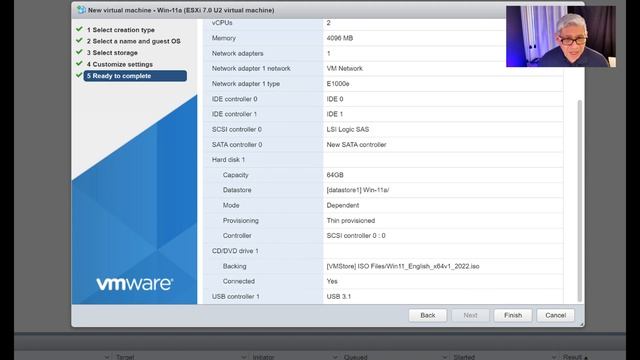Select the IDE controller 0 label
Image resolution: width=640 pixels, height=360 pixels.
[234, 99]
